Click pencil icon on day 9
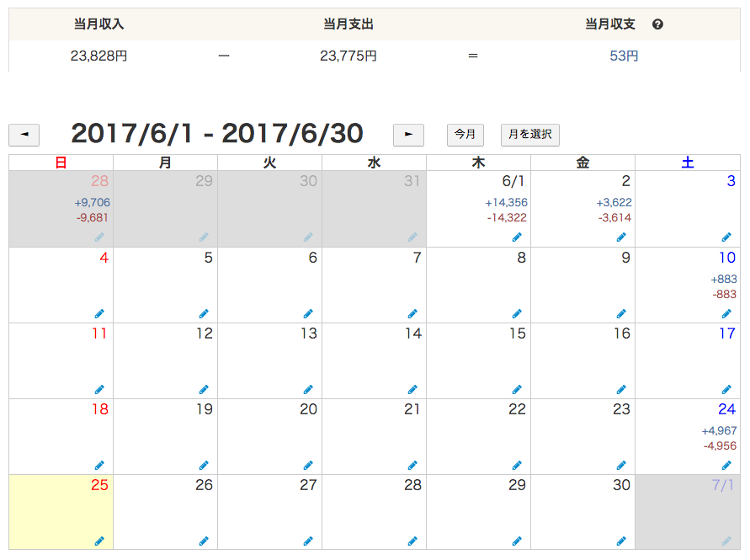 (621, 313)
